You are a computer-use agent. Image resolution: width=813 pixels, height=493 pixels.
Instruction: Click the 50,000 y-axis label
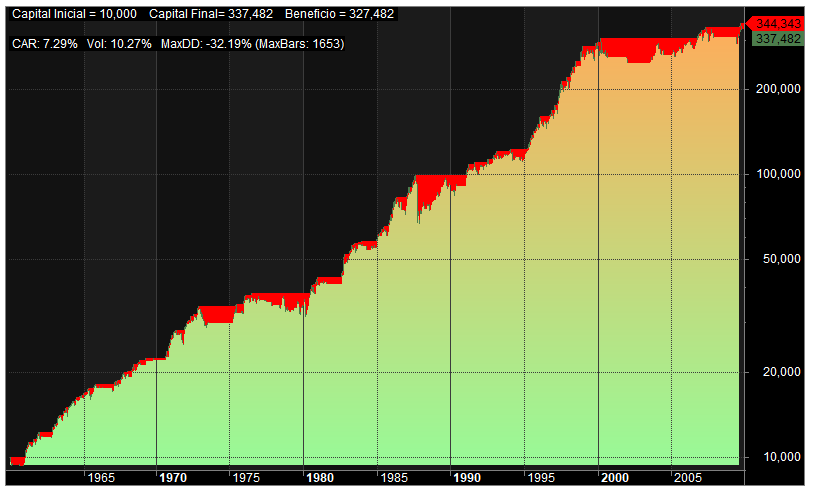(781, 259)
